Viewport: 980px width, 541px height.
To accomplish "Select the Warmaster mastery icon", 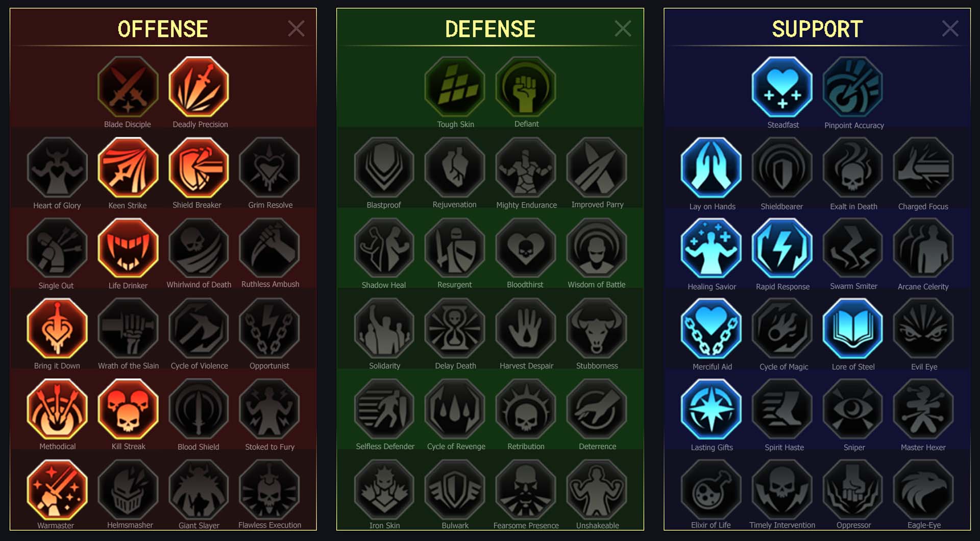I will pos(57,489).
